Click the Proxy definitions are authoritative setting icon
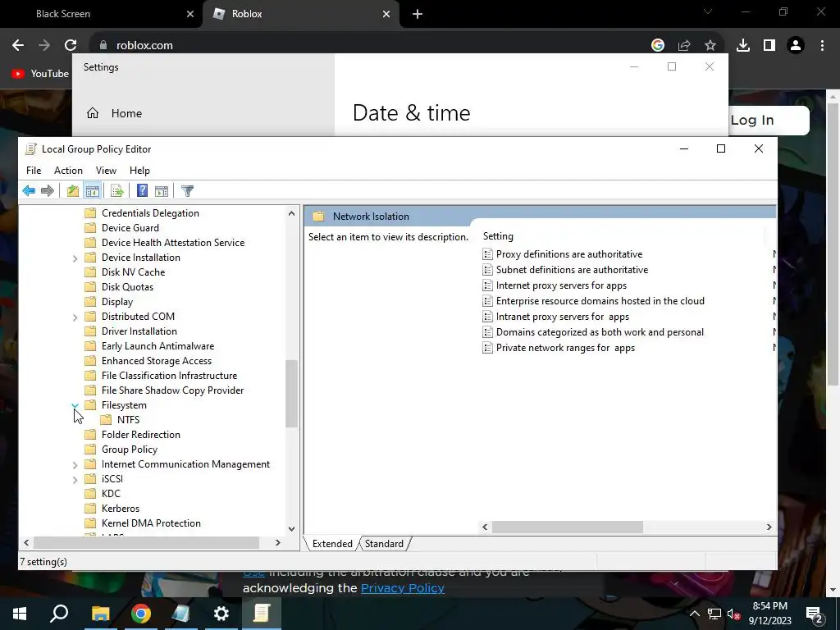Viewport: 840px width, 630px height. coord(487,254)
